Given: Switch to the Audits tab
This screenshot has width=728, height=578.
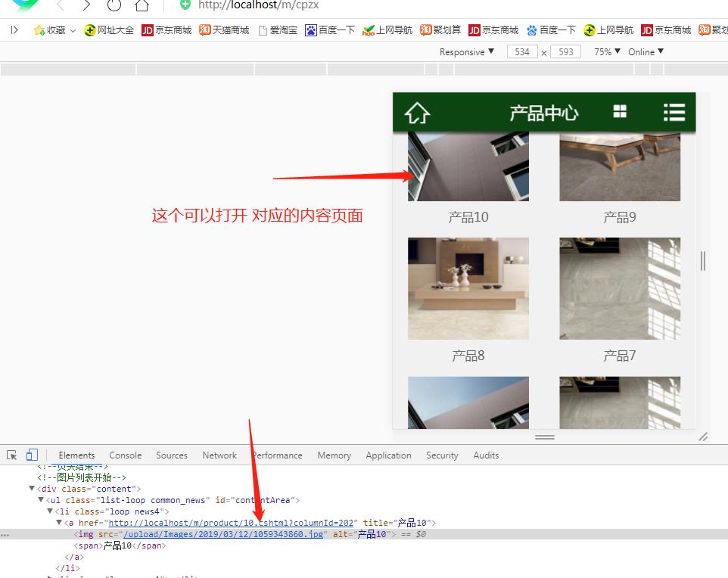Looking at the screenshot, I should pos(486,455).
